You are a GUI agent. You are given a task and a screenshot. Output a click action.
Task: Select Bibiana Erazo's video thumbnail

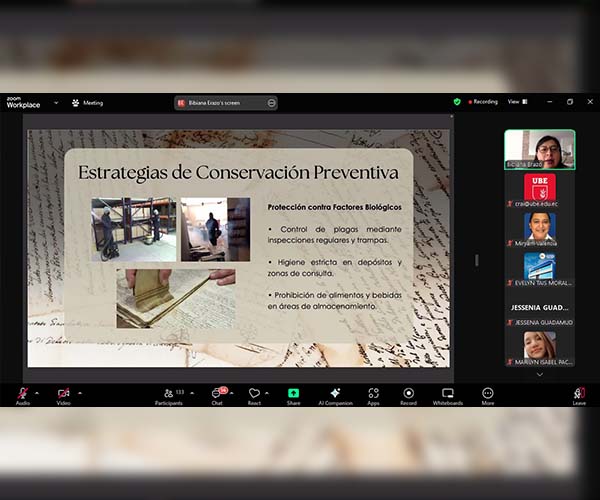(540, 150)
